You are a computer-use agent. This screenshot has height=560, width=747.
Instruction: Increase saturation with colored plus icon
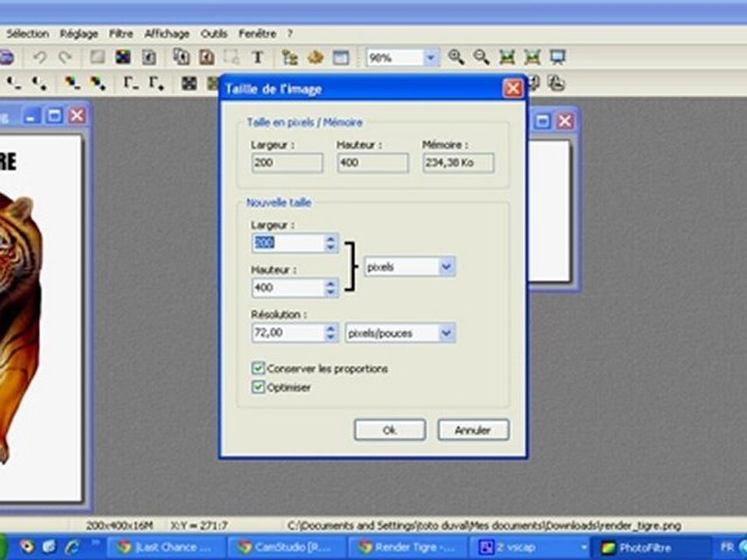(98, 84)
